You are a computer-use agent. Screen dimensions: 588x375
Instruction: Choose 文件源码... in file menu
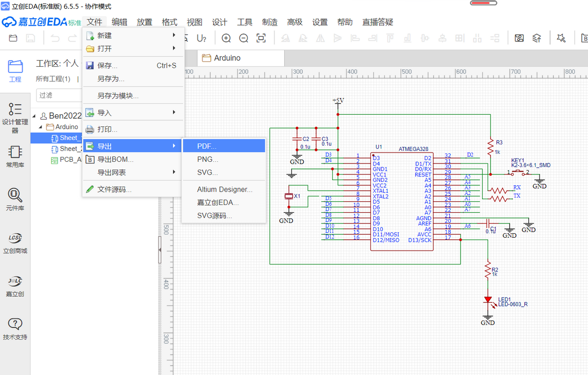pos(133,189)
